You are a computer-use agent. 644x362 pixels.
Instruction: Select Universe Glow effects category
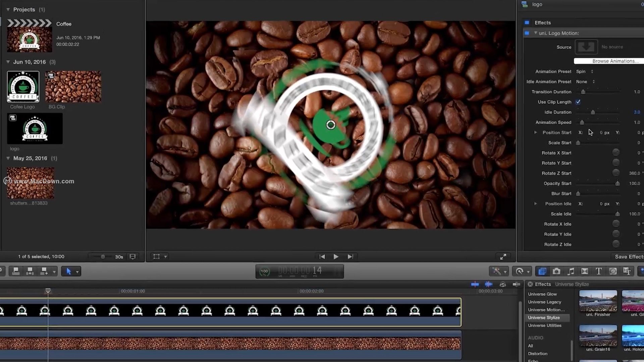coord(542,294)
